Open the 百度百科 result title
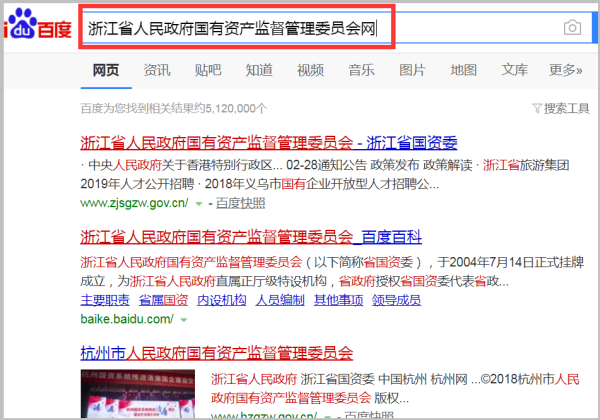Screen dimensions: 600x420 251,238
